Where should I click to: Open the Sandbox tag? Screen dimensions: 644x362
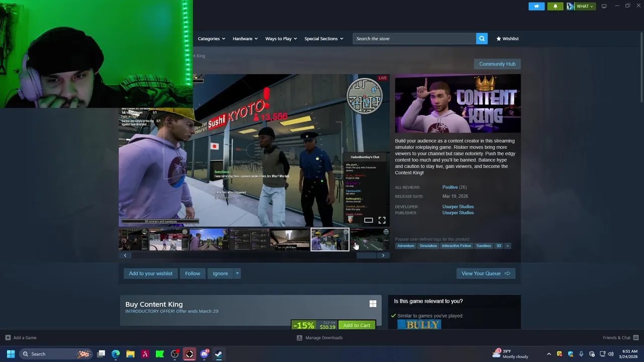(x=484, y=246)
